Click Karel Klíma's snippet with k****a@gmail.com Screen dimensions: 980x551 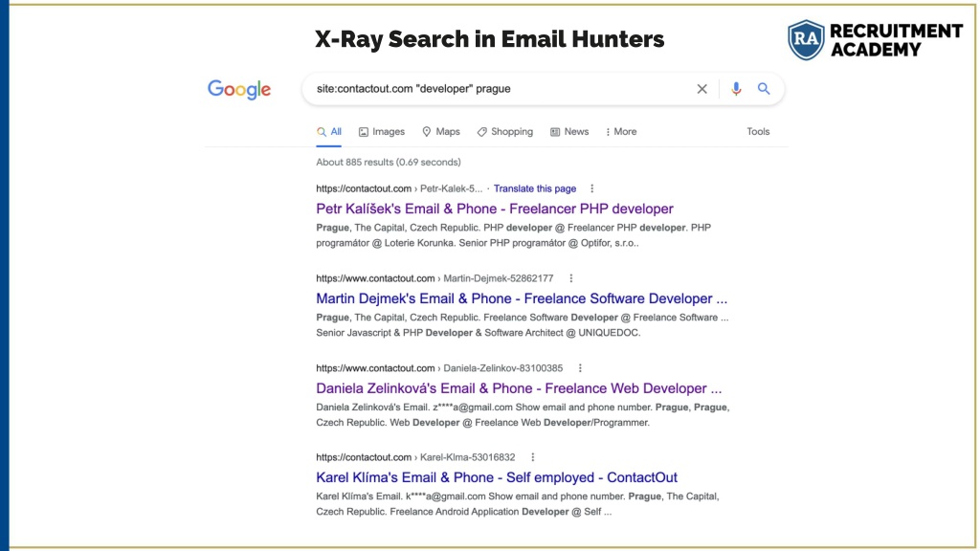(x=518, y=504)
